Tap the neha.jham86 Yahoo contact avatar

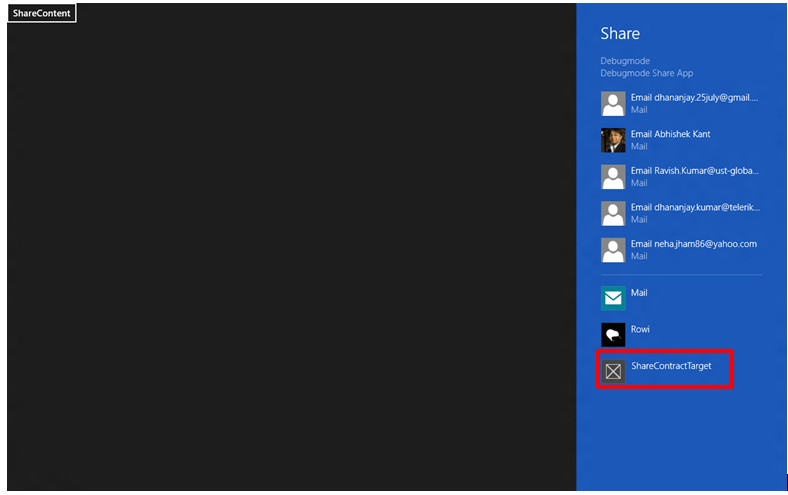613,250
